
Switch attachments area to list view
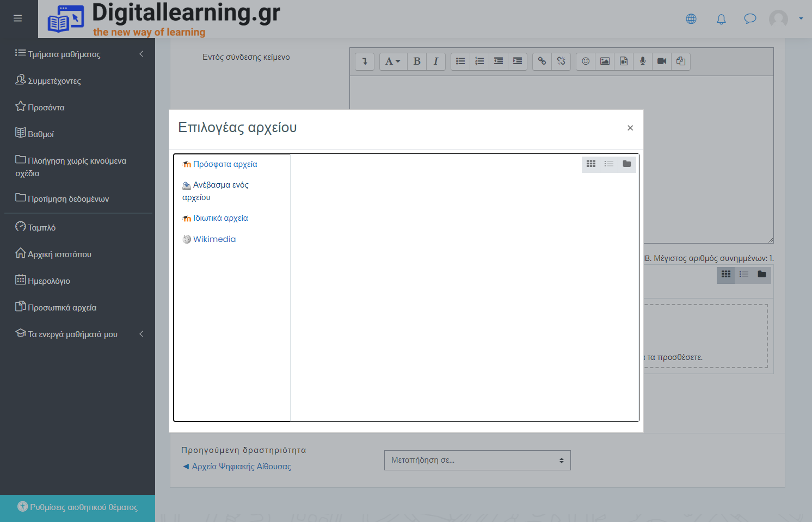click(x=744, y=275)
